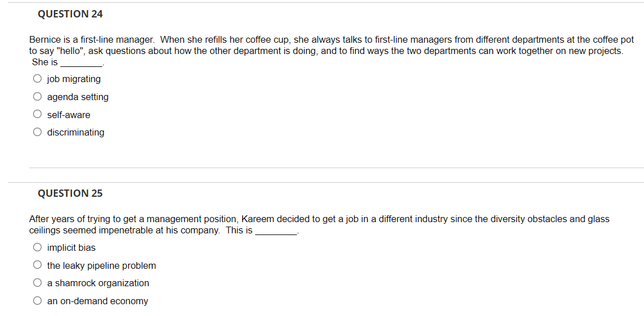Click the 'agenda setting' answer text

[x=78, y=97]
